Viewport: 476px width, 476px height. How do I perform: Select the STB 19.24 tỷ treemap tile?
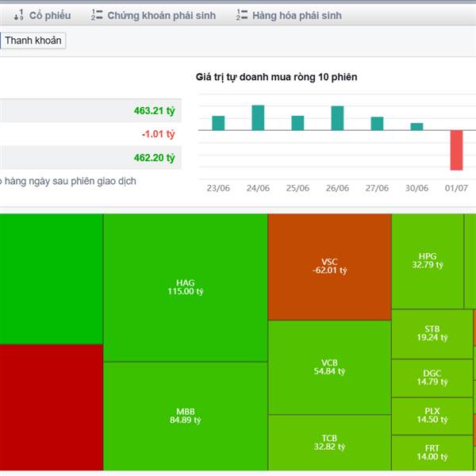pos(432,334)
